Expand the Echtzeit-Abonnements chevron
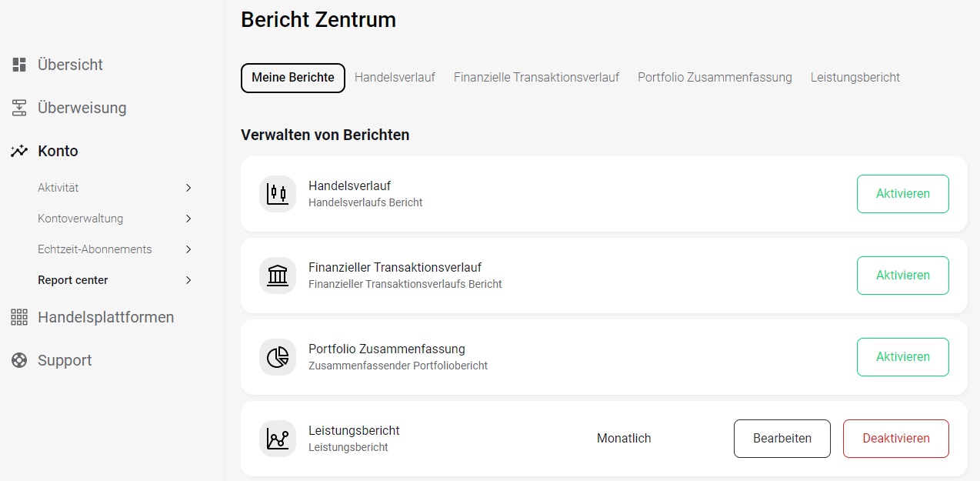980x481 pixels. (x=188, y=249)
